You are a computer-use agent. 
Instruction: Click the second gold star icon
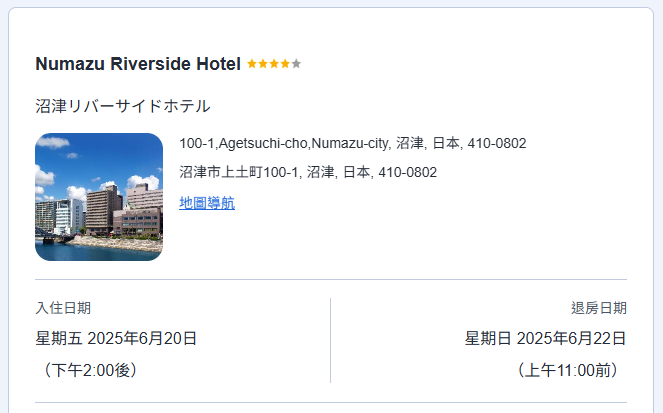(263, 64)
